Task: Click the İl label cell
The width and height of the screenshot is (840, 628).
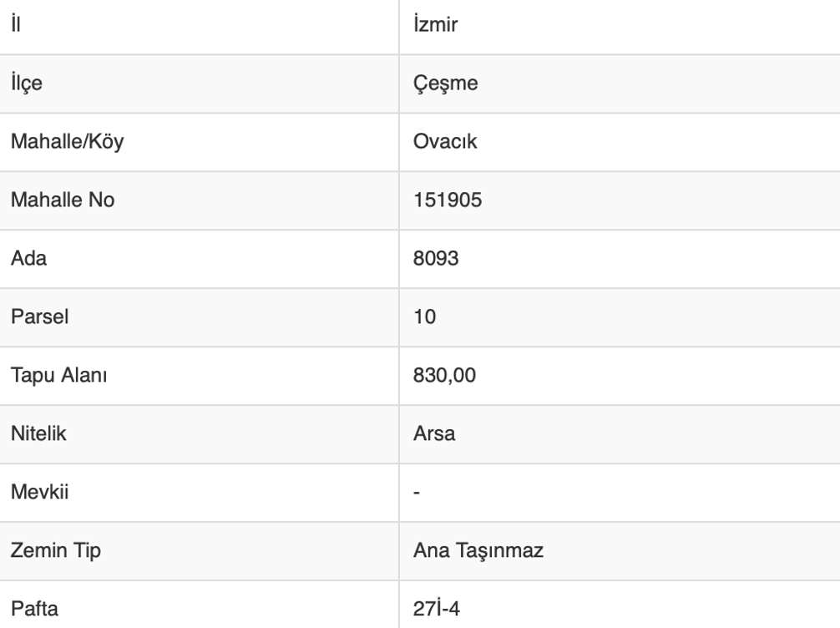Action: coord(15,25)
